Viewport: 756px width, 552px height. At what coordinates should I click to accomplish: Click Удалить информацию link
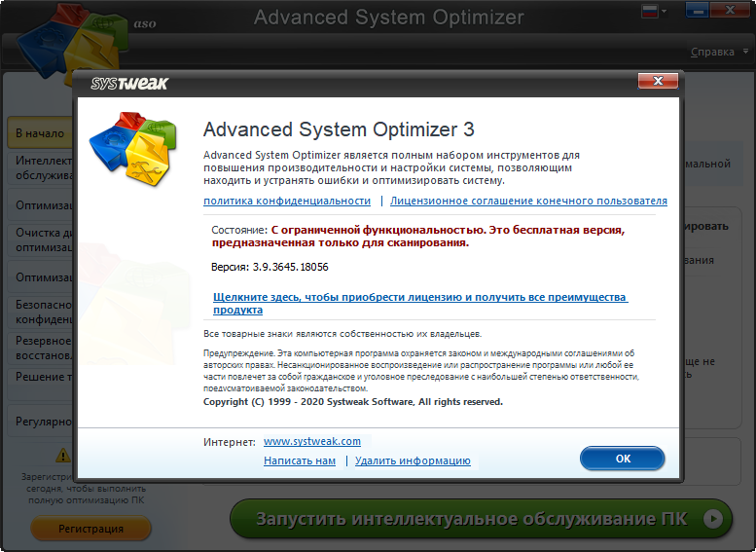pyautogui.click(x=413, y=460)
